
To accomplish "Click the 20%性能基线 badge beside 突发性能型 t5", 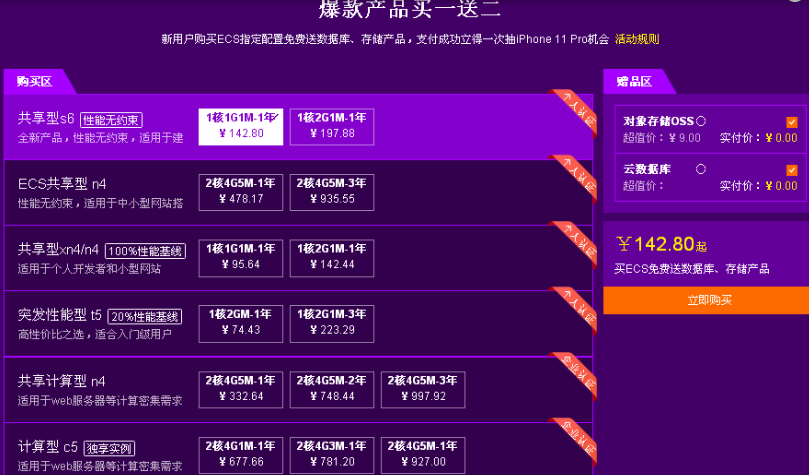I will click(144, 316).
